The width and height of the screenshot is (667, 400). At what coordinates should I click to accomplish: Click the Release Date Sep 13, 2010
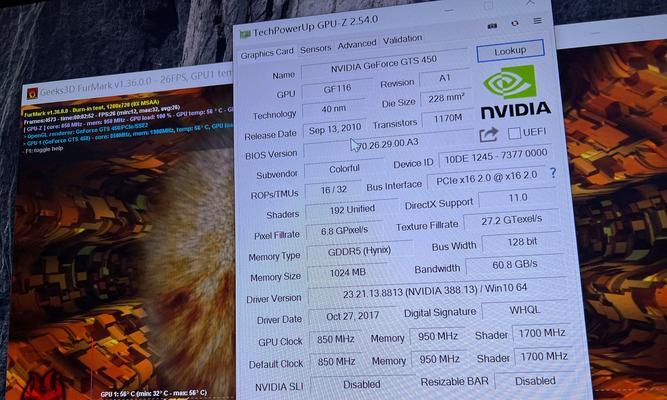334,129
